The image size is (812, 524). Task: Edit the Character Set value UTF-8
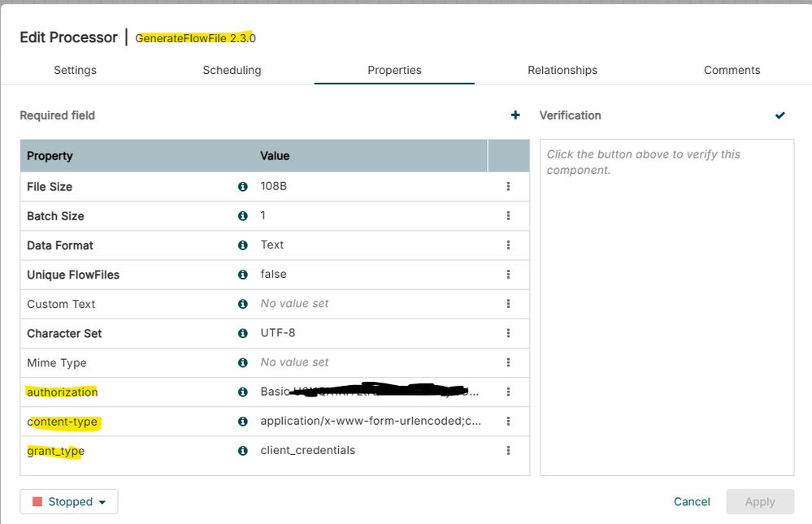pyautogui.click(x=277, y=332)
